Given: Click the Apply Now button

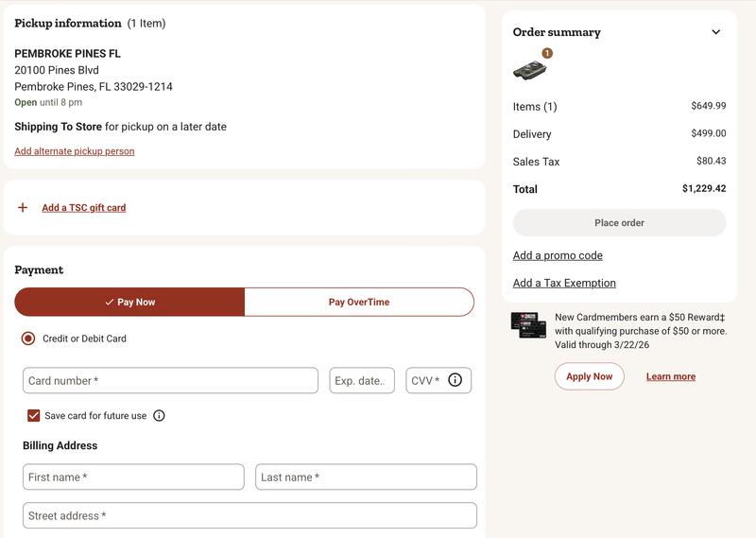Looking at the screenshot, I should pyautogui.click(x=589, y=376).
